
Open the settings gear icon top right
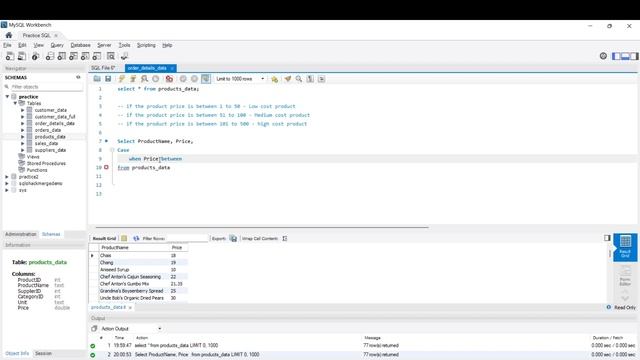[x=603, y=56]
